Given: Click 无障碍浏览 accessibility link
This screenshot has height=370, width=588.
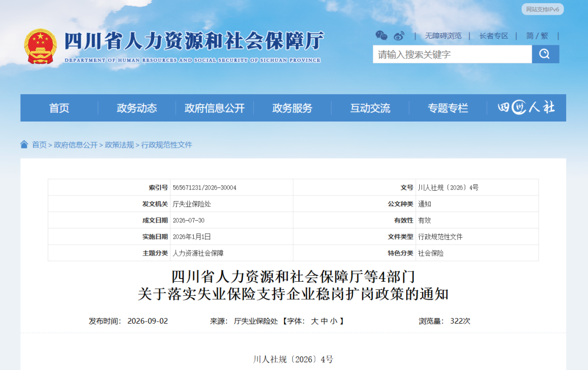Looking at the screenshot, I should (x=443, y=36).
